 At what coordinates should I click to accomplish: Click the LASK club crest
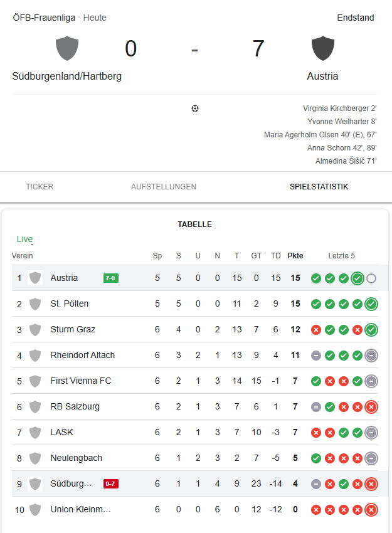tap(35, 433)
